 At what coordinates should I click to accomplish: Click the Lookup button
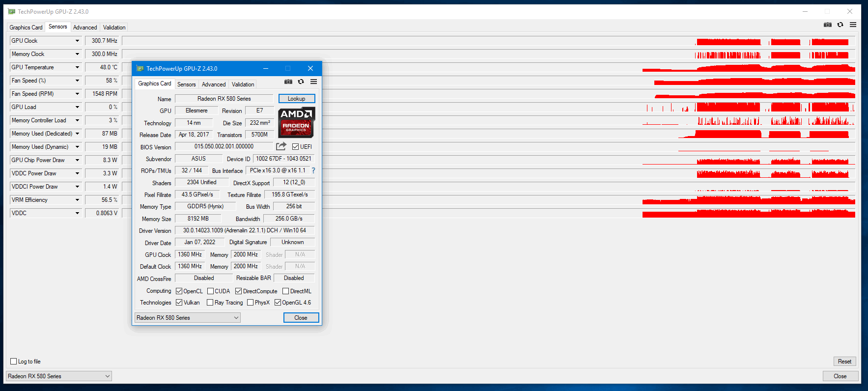point(297,99)
